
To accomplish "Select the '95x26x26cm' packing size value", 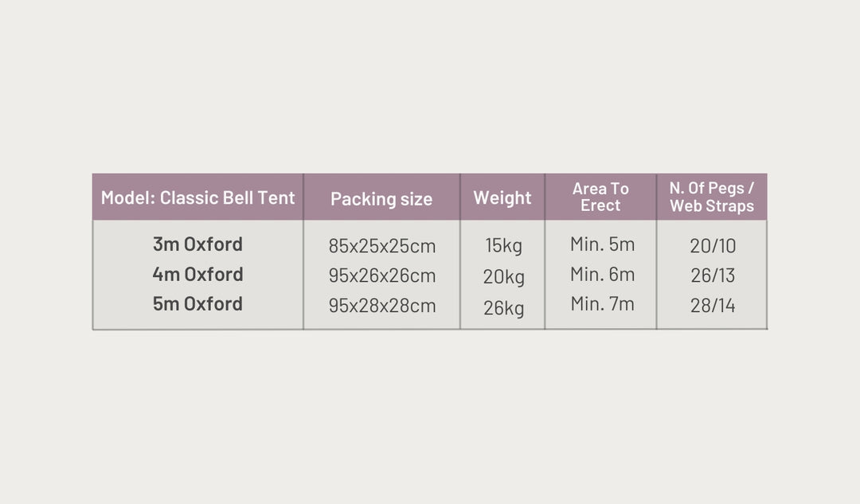I will click(382, 275).
